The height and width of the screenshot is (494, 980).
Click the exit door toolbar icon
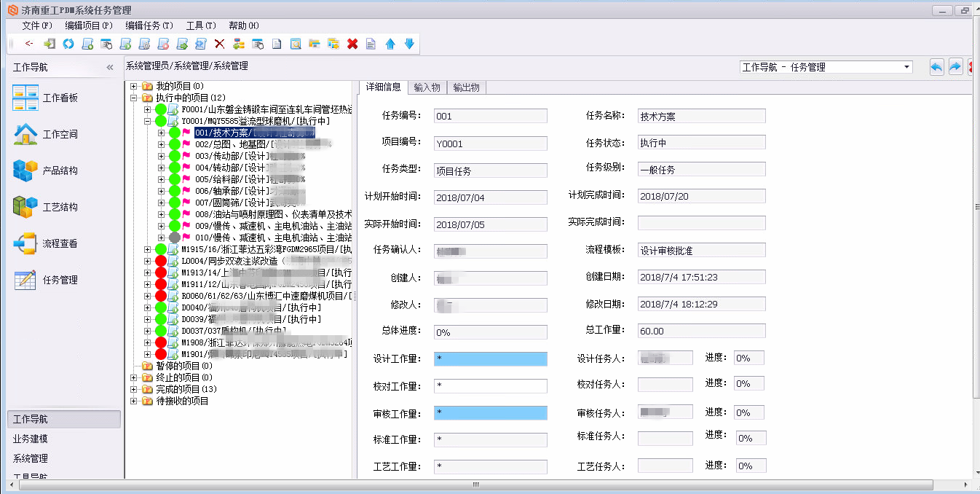[50, 44]
